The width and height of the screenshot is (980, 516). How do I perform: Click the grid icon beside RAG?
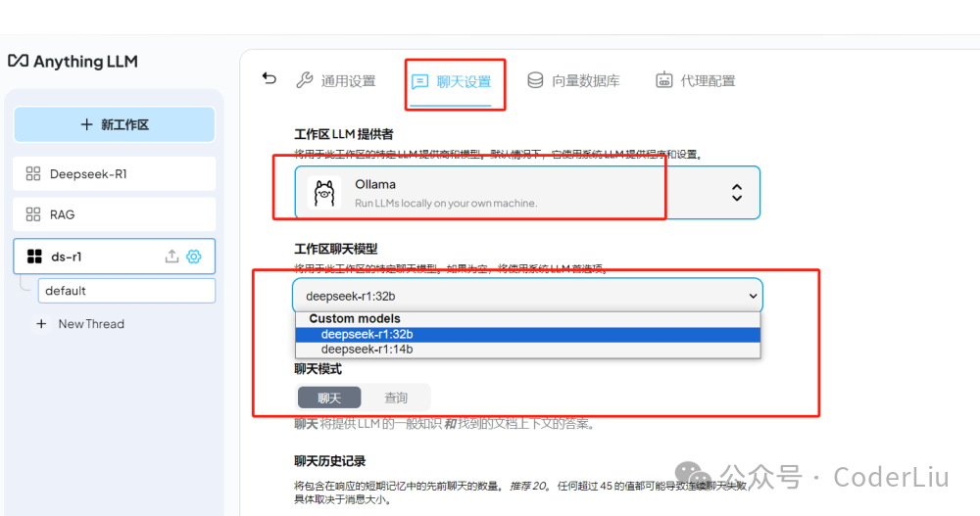click(x=33, y=214)
